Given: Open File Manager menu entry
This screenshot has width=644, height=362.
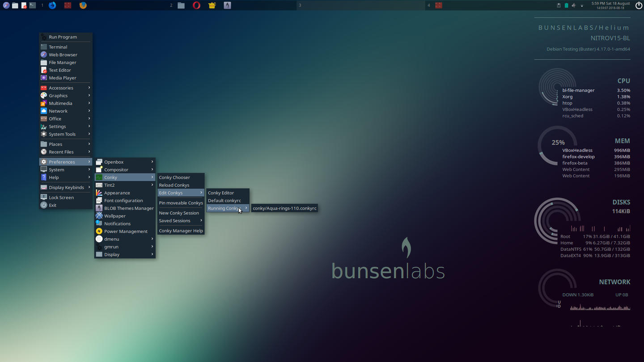Looking at the screenshot, I should 66,63.
